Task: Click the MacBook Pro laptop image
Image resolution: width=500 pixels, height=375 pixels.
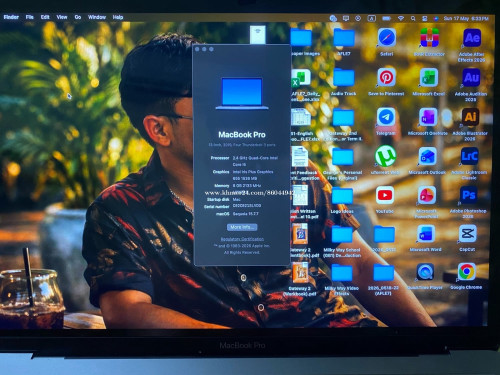Action: coord(242,93)
